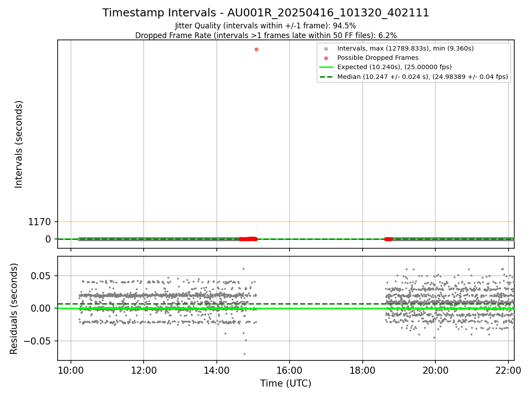Click the plot title 'Timestamp Intervals - AU001R_20250416_101320_402111'

266,13
